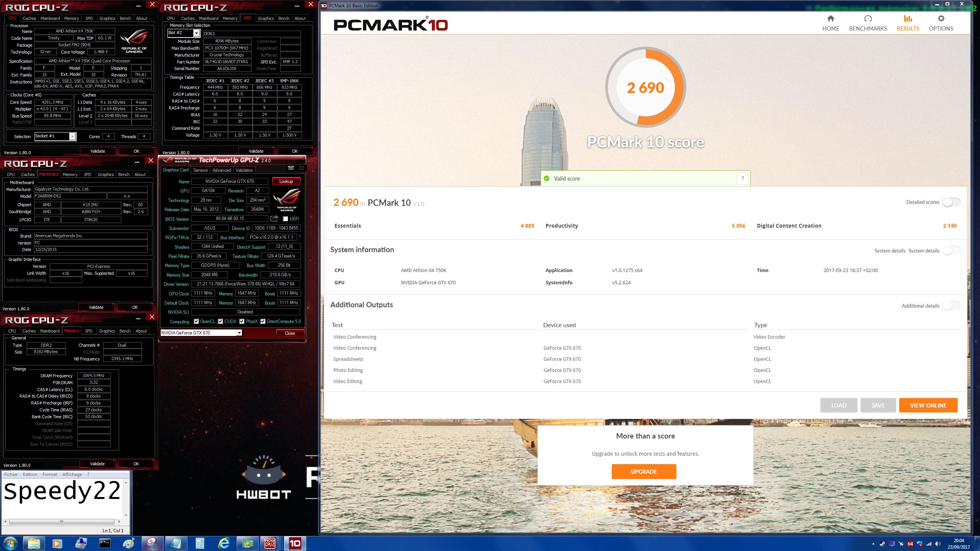Click the Bus Interface question mark in GPU-Z

pos(299,237)
